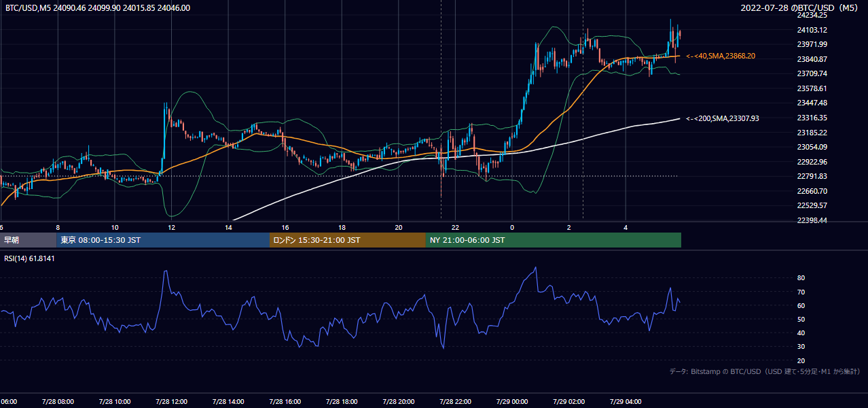This screenshot has width=868, height=408.
Task: Click the 7/29 00:00 date label
Action: click(512, 401)
